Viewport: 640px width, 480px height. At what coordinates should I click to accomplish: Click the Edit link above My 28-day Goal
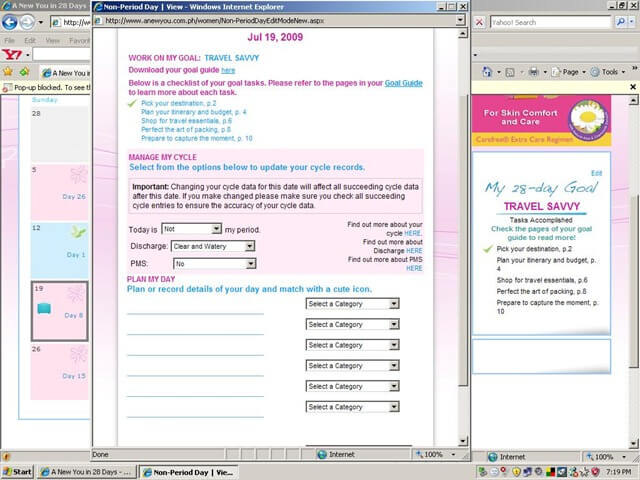[597, 174]
